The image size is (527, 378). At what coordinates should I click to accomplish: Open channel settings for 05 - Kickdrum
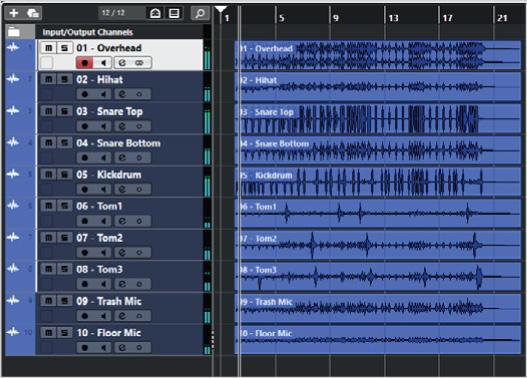[122, 190]
